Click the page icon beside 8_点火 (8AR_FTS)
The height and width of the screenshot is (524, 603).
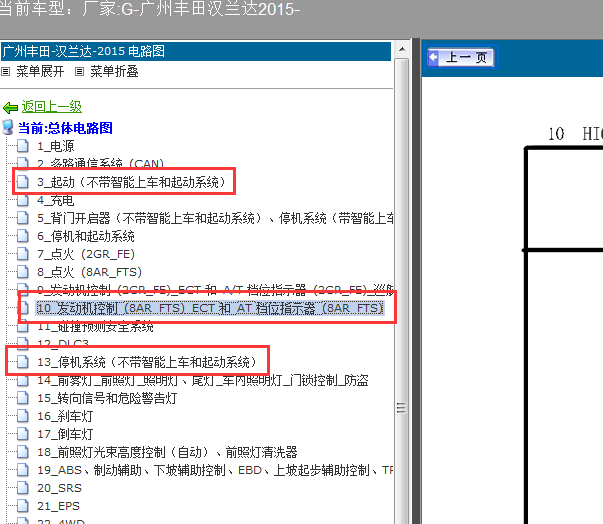[x=23, y=272]
